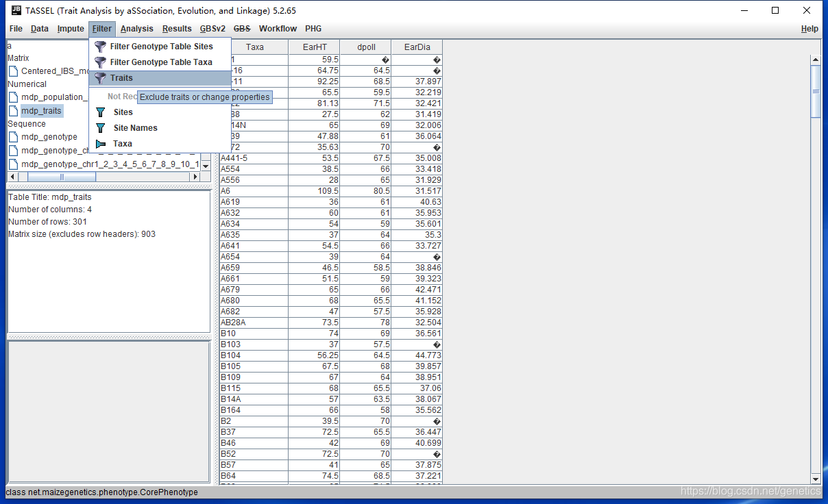The height and width of the screenshot is (504, 828).
Task: Click the table's vertical scrollbar thumb
Action: pos(816,92)
